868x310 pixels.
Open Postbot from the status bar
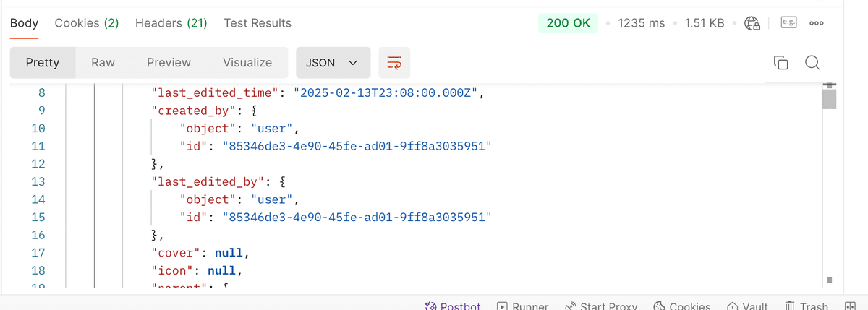(x=452, y=306)
